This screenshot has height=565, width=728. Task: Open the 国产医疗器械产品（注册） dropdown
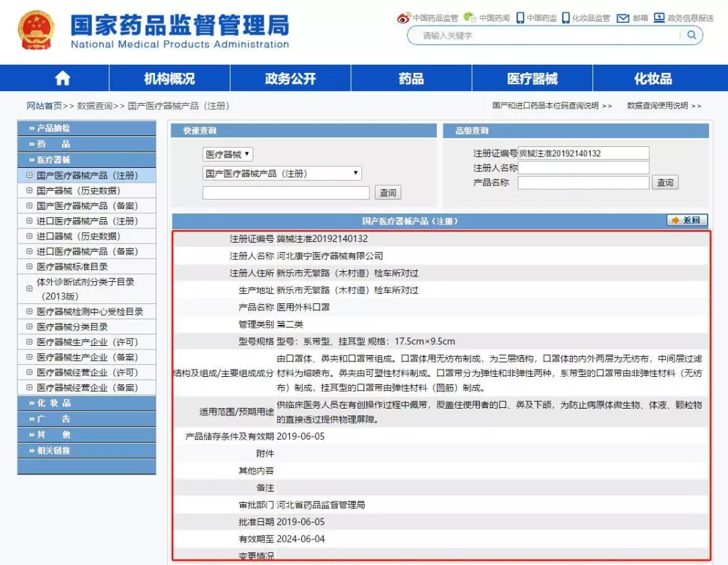(282, 173)
